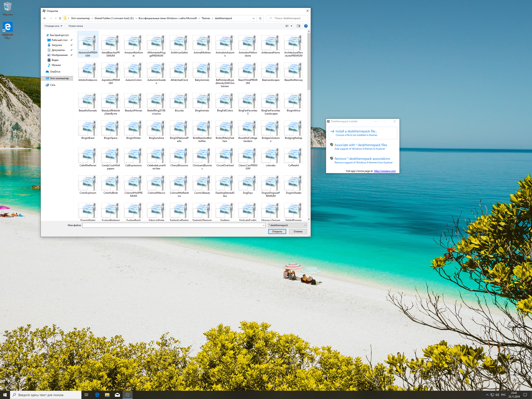The height and width of the screenshot is (399, 532).
Task: Click Этот компьютер in the breadcrumb
Action: [80, 18]
